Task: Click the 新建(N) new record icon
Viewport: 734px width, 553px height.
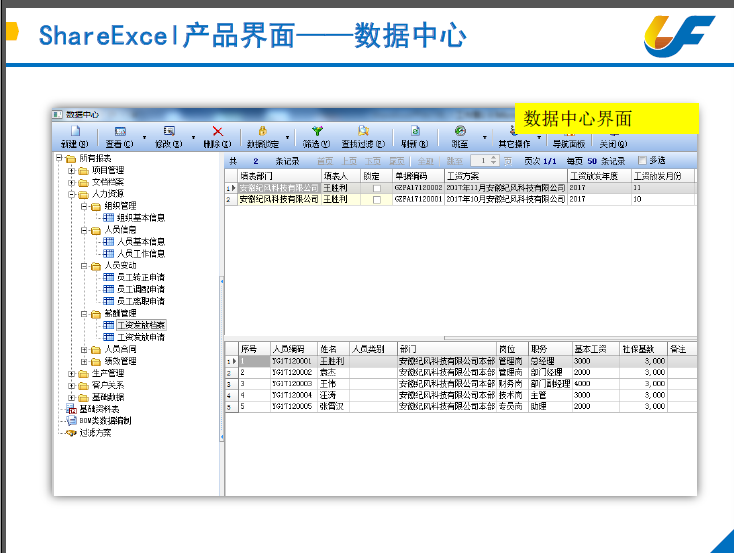Action: click(75, 131)
